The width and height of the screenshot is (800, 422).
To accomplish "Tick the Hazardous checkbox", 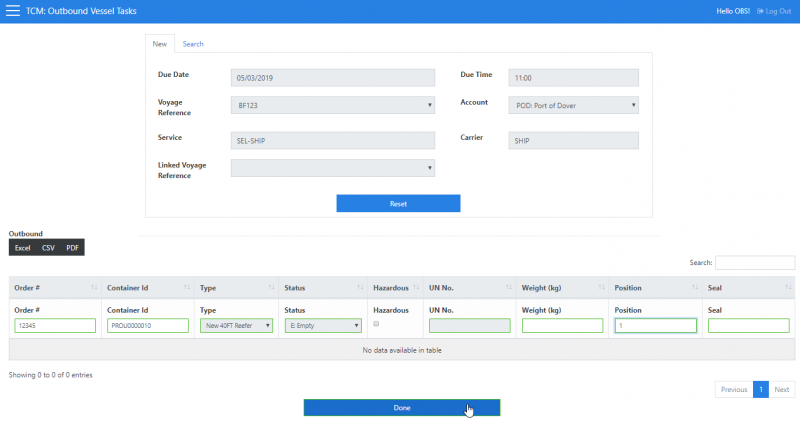I will 376,324.
